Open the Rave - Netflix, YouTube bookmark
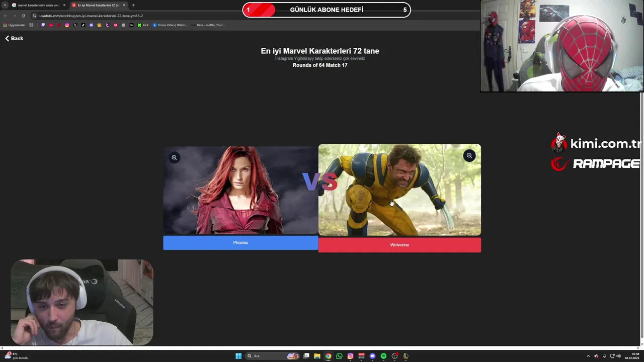The image size is (644, 362). tap(208, 25)
